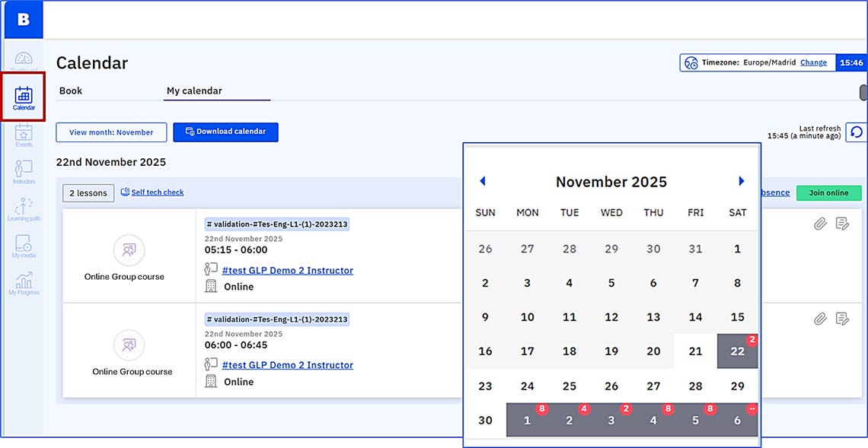868x448 pixels.
Task: Open the Self tech check link
Action: point(157,192)
